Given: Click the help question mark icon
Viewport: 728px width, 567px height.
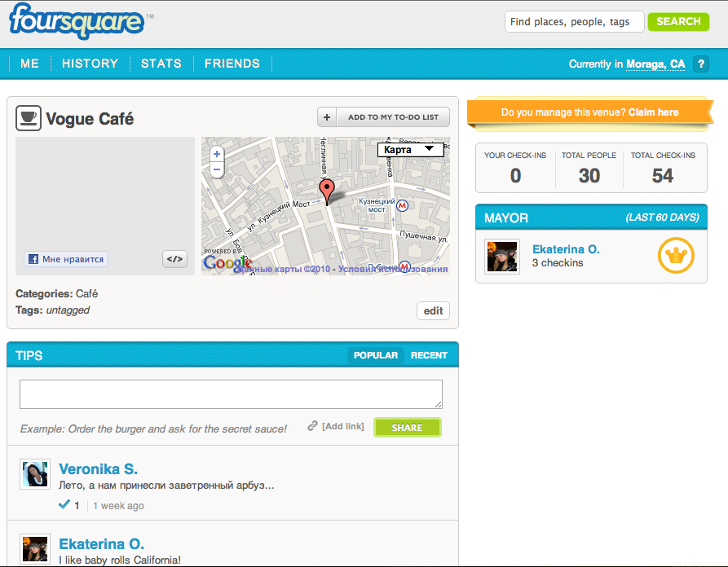Looking at the screenshot, I should (700, 64).
